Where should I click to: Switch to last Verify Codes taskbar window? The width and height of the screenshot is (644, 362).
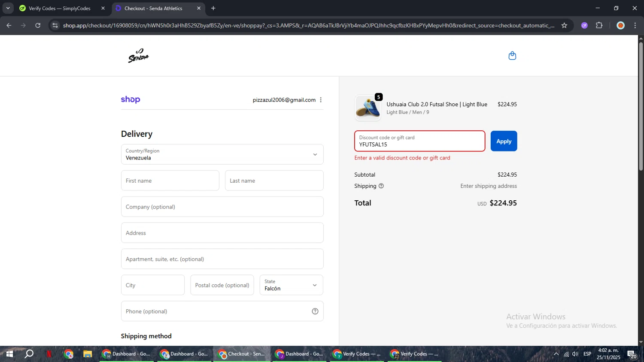414,354
